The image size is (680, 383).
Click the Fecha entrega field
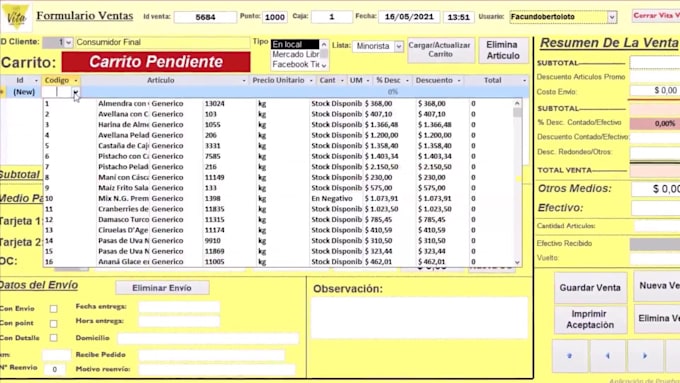pos(179,307)
